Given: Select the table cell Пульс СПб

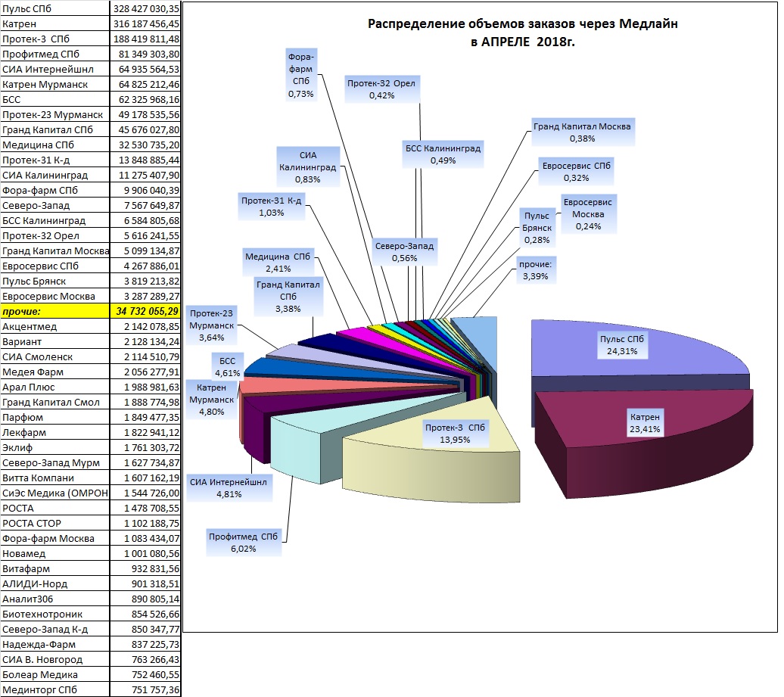Looking at the screenshot, I should (x=54, y=8).
